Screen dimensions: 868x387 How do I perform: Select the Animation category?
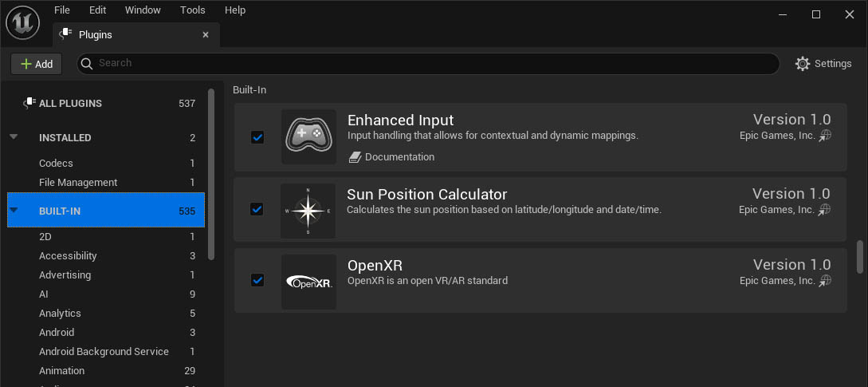(x=106, y=370)
